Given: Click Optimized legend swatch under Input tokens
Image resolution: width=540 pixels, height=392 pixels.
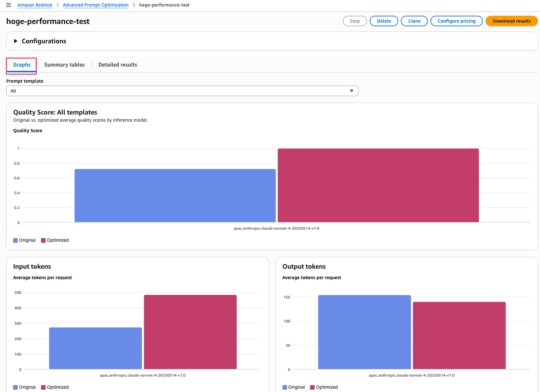Looking at the screenshot, I should pyautogui.click(x=43, y=387).
